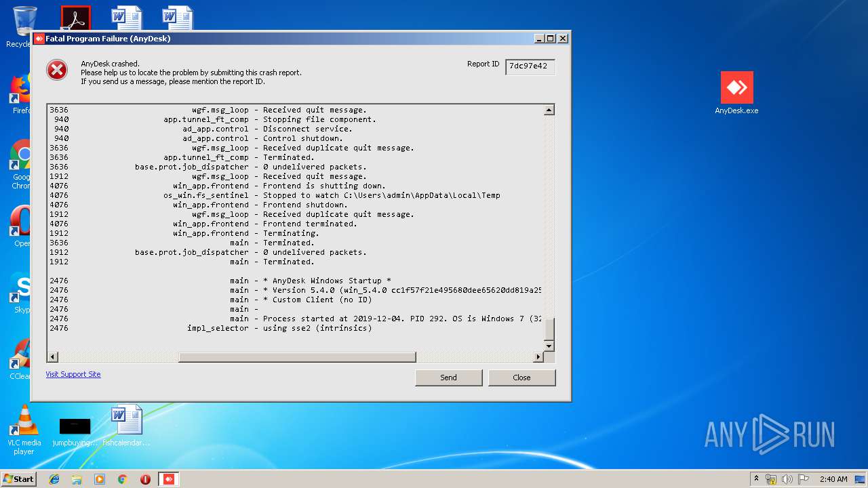Open network icon in system tray
The width and height of the screenshot is (868, 488).
click(x=771, y=479)
